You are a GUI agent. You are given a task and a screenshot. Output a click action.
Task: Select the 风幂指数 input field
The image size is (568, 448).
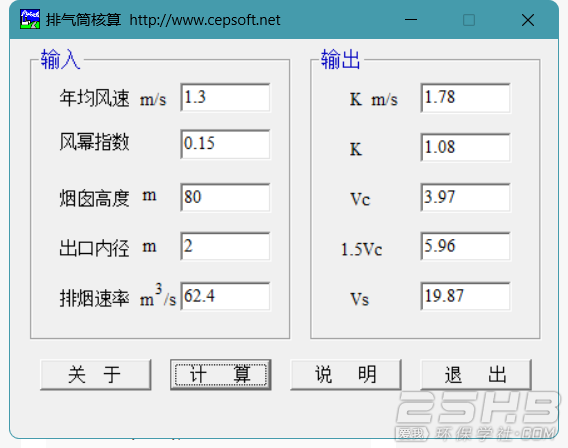tap(225, 144)
